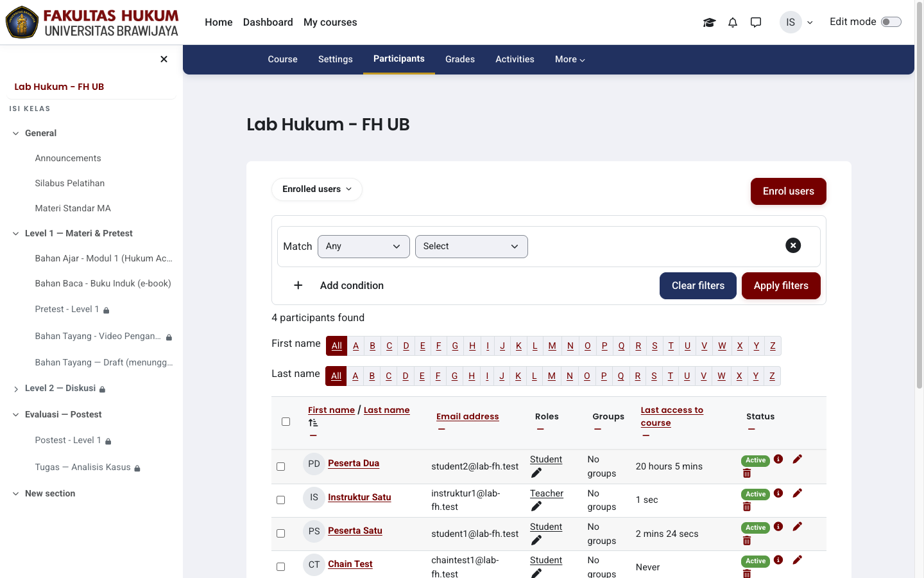
Task: Collapse the New section chevron
Action: coord(16,494)
